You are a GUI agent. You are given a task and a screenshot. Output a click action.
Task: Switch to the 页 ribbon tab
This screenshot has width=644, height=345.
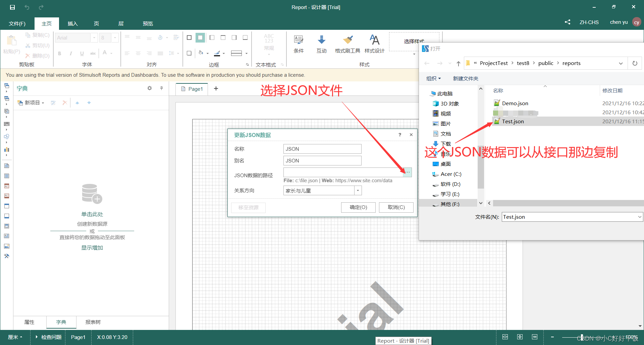(x=96, y=23)
